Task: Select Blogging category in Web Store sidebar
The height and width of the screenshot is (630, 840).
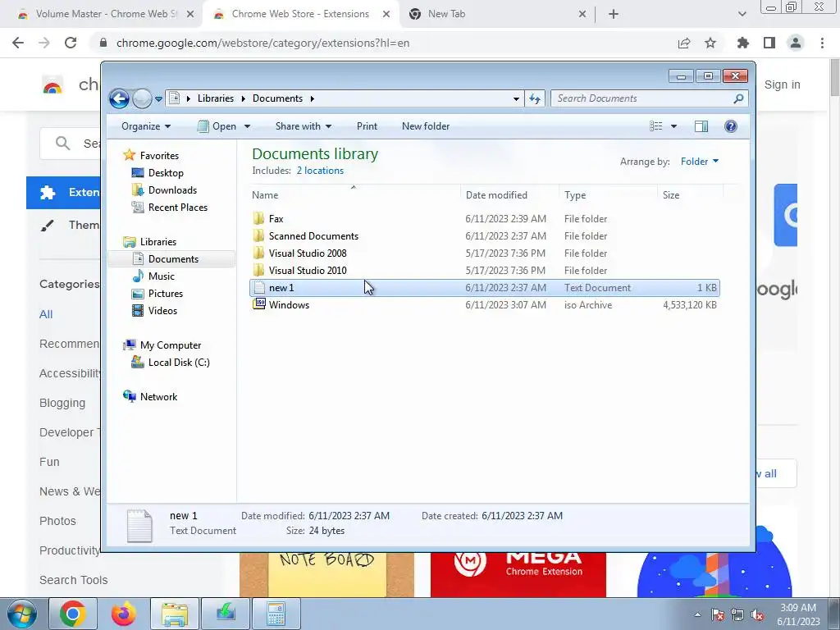Action: tap(62, 403)
